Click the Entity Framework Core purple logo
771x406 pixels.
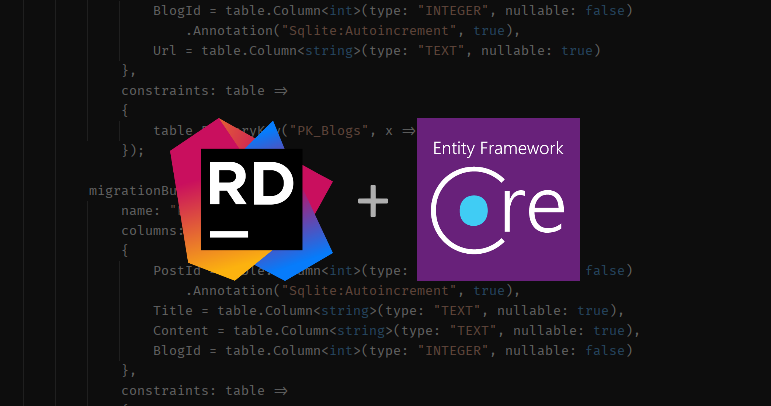tap(498, 200)
